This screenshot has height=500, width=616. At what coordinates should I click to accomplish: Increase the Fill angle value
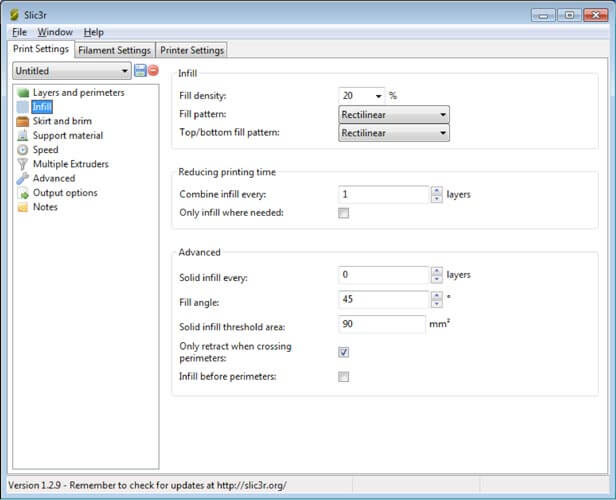click(436, 295)
